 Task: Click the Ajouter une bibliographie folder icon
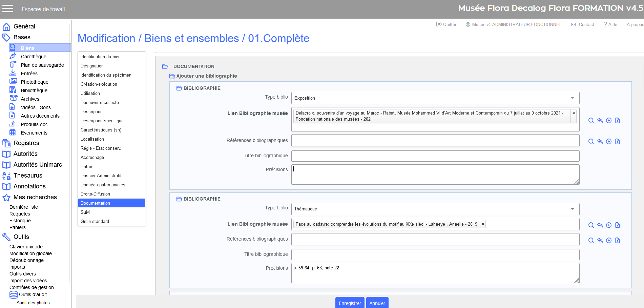172,76
